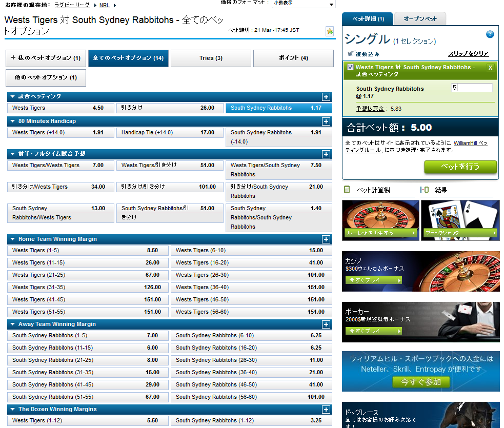Screen dimensions: 504x428
Task: Uncheck the betslip selection checkbox
Action: click(x=350, y=67)
